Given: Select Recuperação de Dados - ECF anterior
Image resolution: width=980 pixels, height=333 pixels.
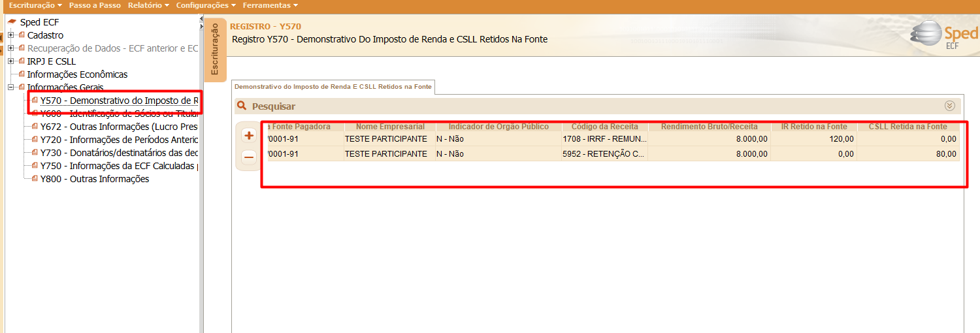Looking at the screenshot, I should tap(112, 48).
